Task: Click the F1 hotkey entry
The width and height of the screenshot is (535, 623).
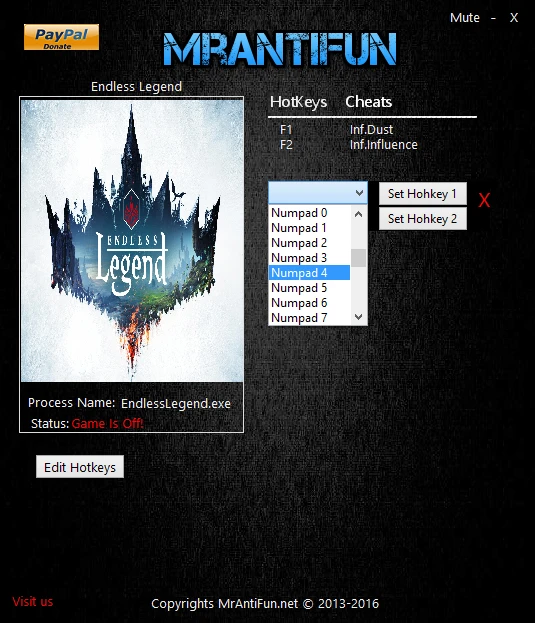Action: click(286, 130)
